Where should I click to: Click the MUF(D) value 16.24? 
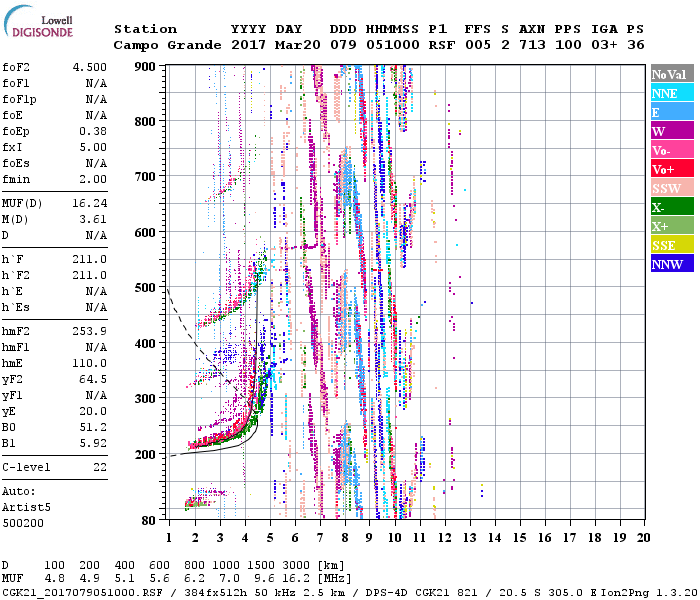click(90, 204)
